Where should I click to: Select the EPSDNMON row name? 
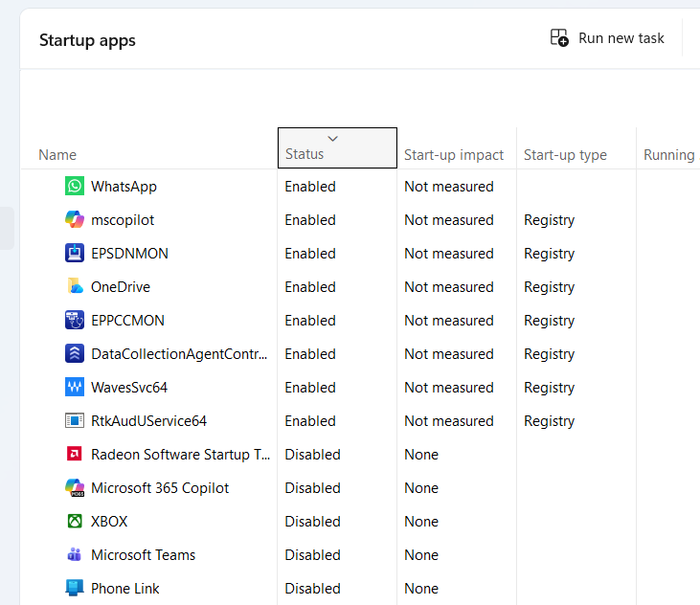pos(129,254)
